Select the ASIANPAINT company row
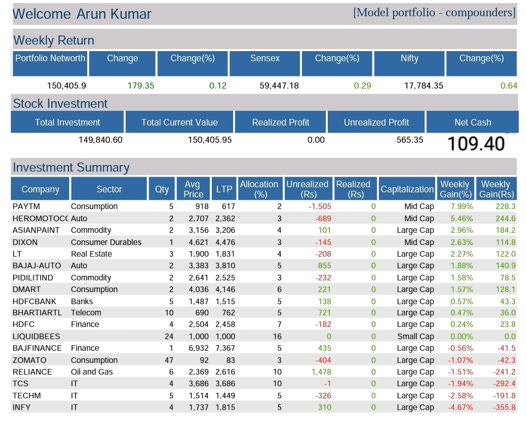 [x=264, y=230]
